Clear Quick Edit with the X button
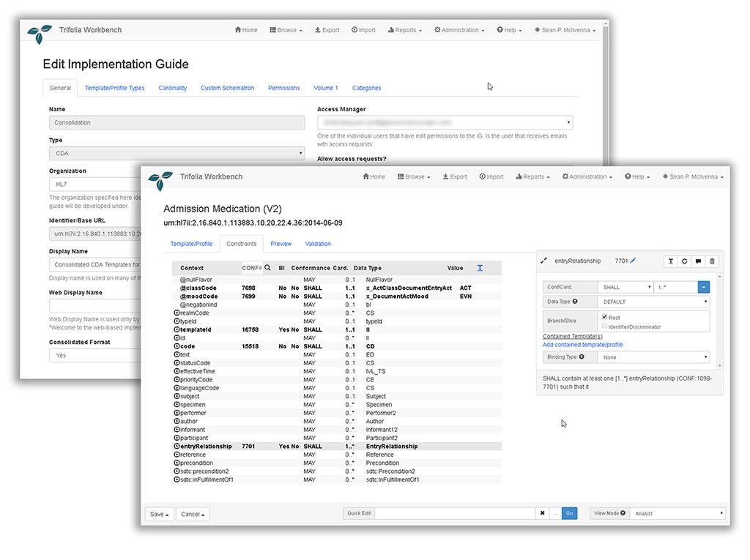750x560 pixels. (543, 513)
